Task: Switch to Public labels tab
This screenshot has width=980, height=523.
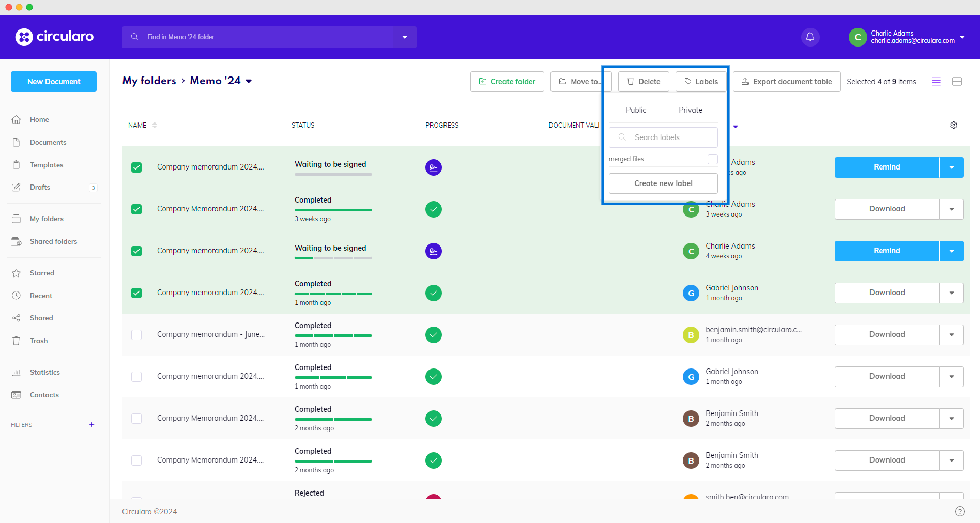Action: [636, 110]
